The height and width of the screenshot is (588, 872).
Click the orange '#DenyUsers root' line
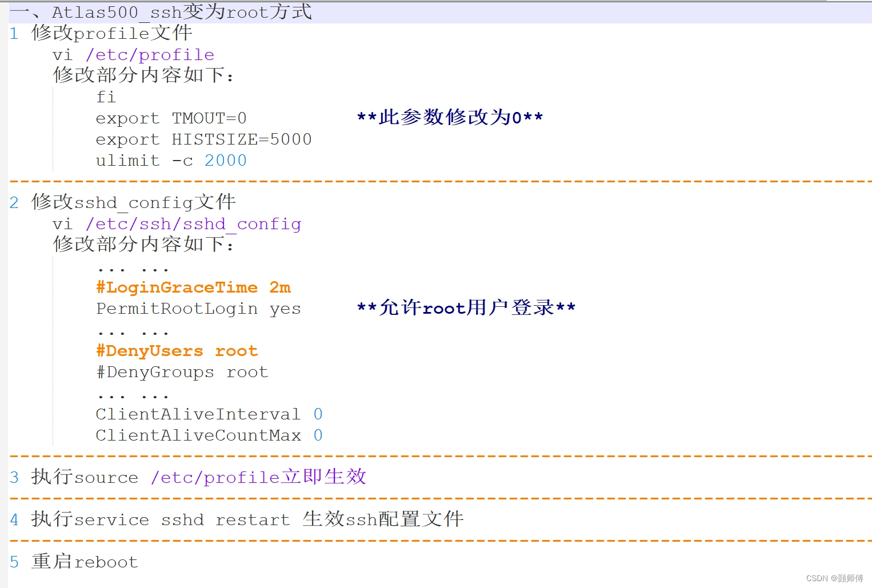(x=177, y=351)
